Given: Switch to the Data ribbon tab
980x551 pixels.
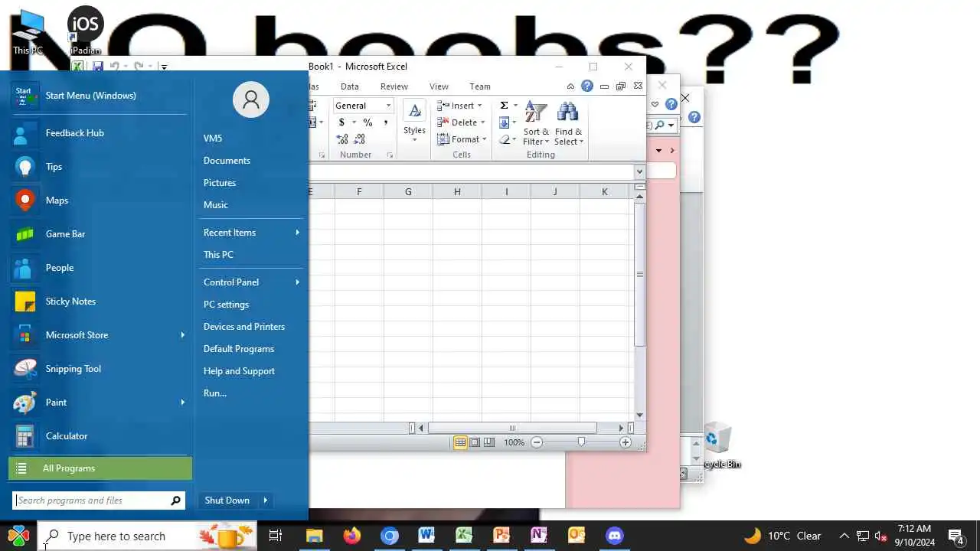Looking at the screenshot, I should click(349, 86).
